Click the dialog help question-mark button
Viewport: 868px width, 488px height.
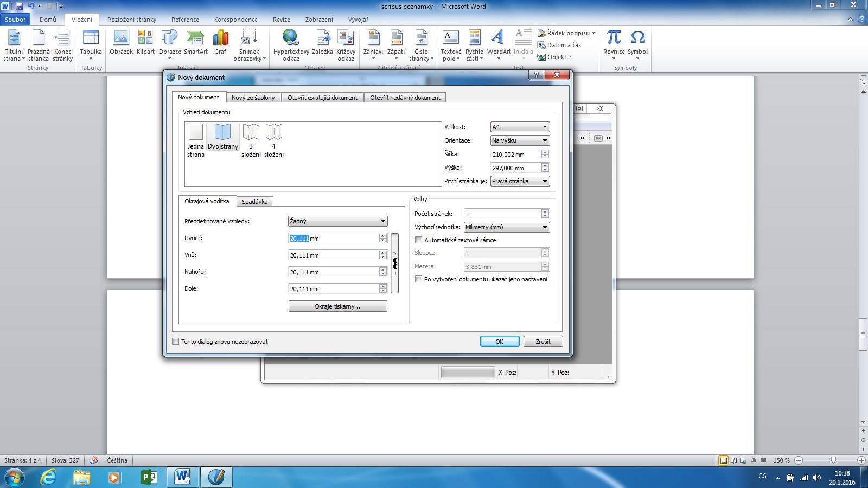click(x=536, y=75)
